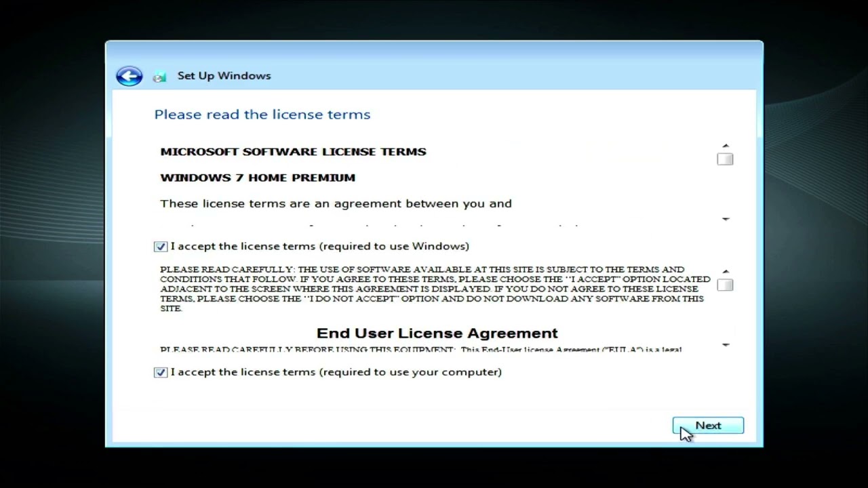Click the End User License scrollbar thumb
The width and height of the screenshot is (868, 488).
[x=725, y=285]
